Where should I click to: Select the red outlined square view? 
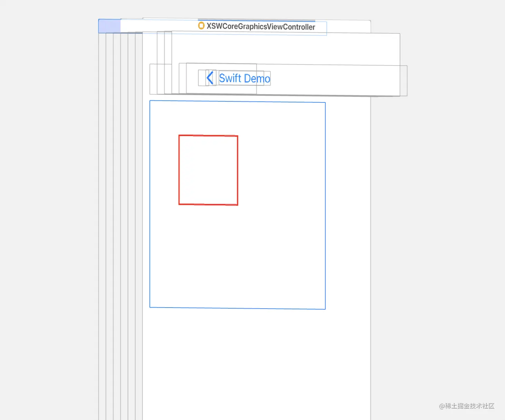(208, 170)
